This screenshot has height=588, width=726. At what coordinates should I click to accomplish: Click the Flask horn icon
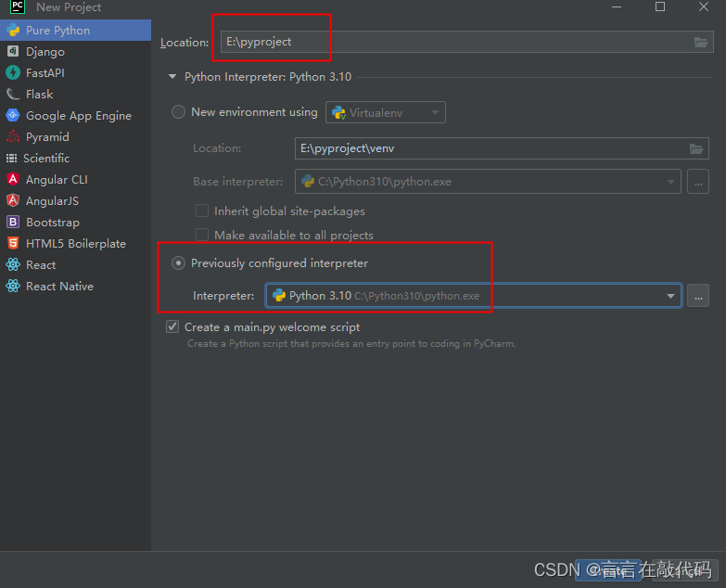(13, 94)
